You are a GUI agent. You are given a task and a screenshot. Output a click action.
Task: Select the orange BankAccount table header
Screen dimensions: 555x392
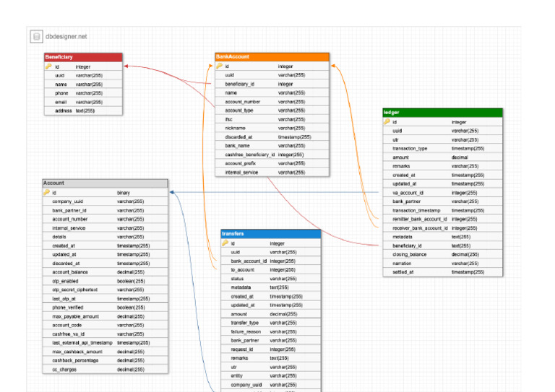(x=272, y=57)
